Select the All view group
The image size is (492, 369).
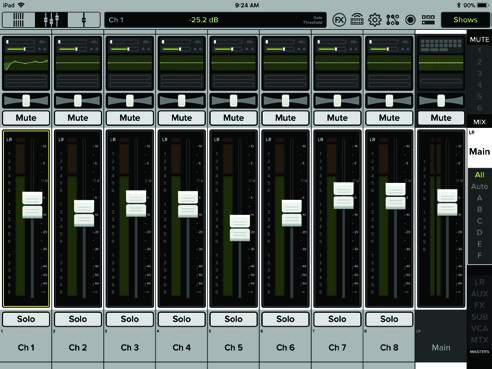pyautogui.click(x=479, y=175)
